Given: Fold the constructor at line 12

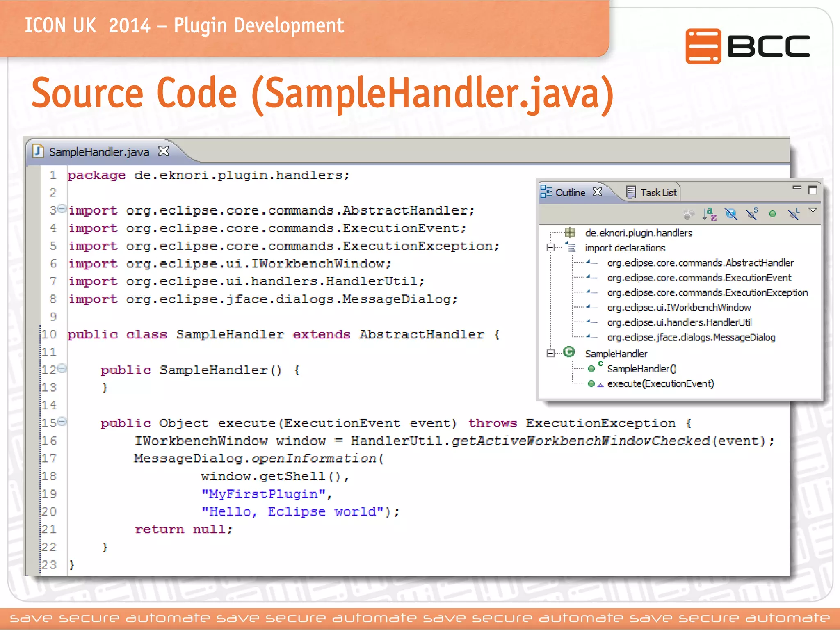Looking at the screenshot, I should [62, 368].
